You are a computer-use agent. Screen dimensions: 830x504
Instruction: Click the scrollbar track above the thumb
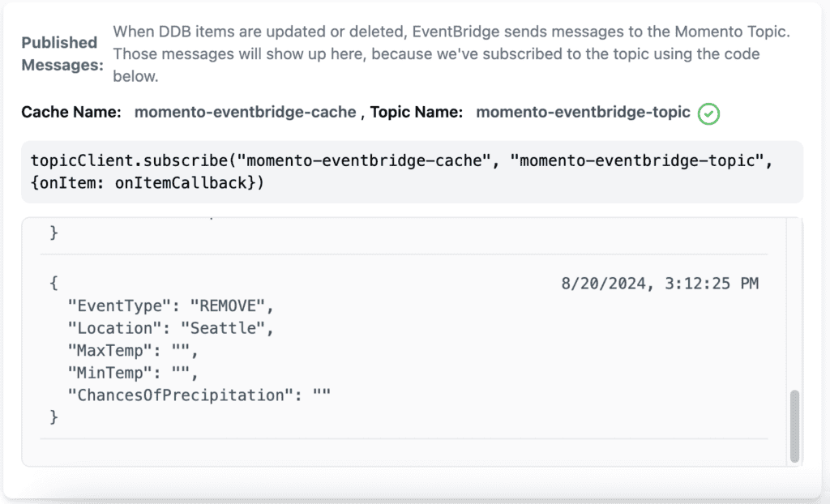pyautogui.click(x=794, y=305)
